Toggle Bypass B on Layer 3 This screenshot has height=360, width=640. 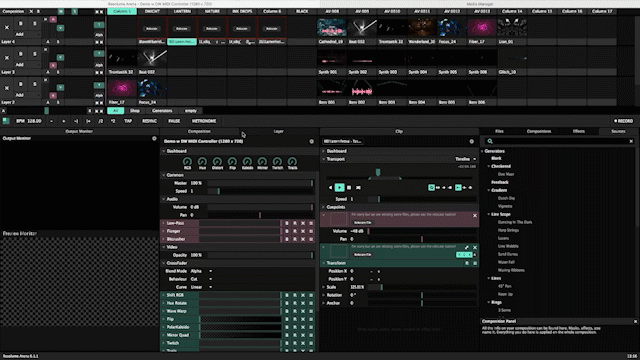(21, 54)
